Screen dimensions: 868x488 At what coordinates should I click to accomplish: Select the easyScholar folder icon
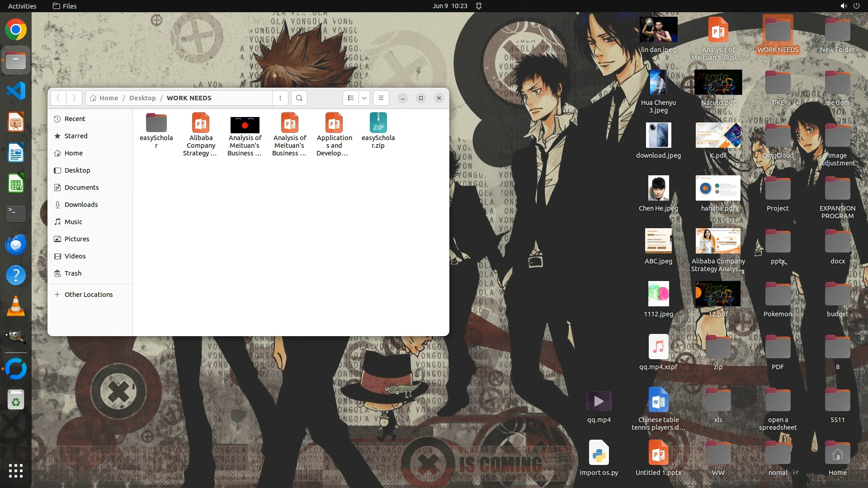click(156, 123)
